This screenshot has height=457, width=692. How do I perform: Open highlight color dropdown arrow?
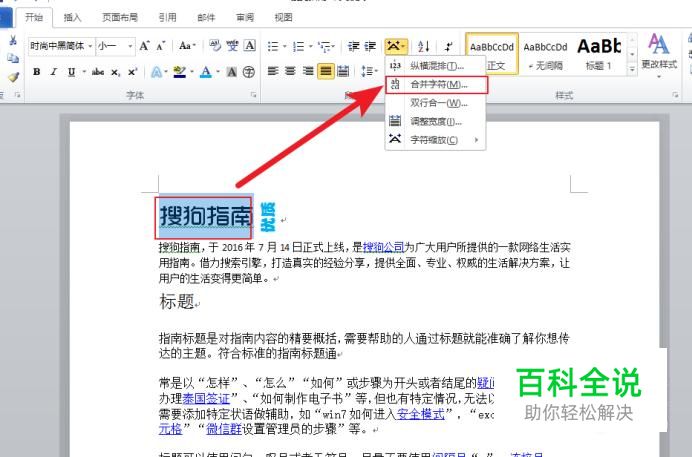point(192,72)
